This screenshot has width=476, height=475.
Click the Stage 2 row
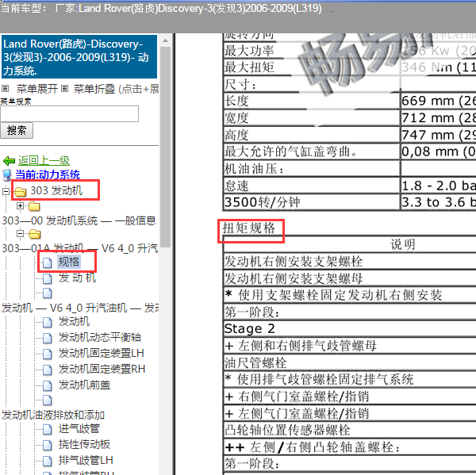[x=350, y=329]
